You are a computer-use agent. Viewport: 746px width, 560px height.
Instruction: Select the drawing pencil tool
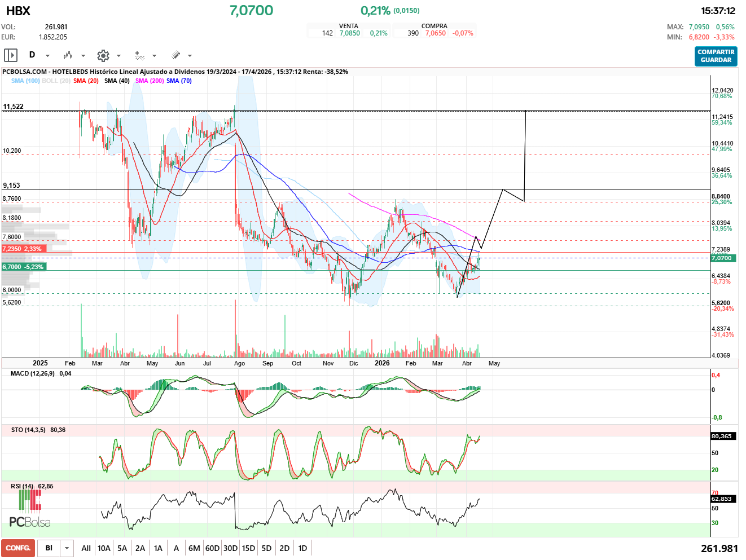175,55
